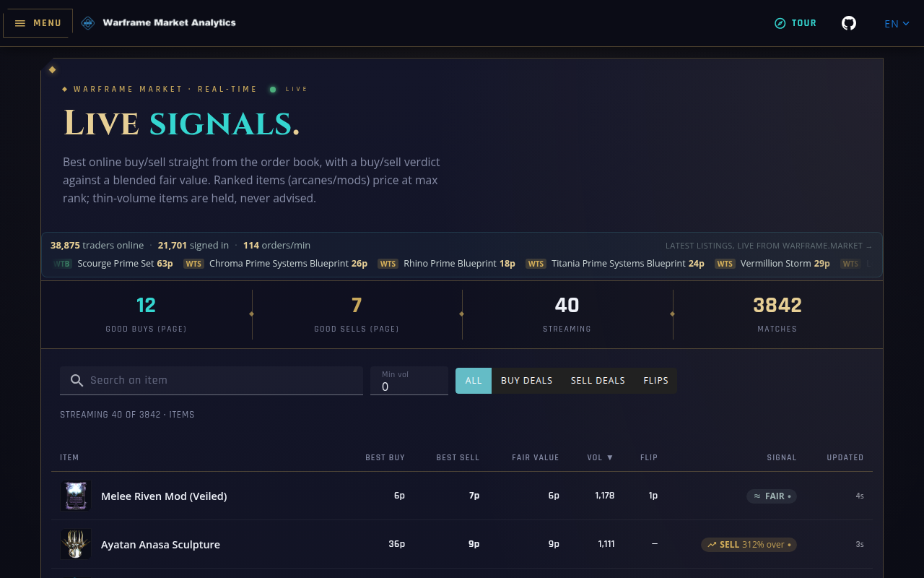Sort by ITEM column header
The image size is (924, 578).
point(69,457)
